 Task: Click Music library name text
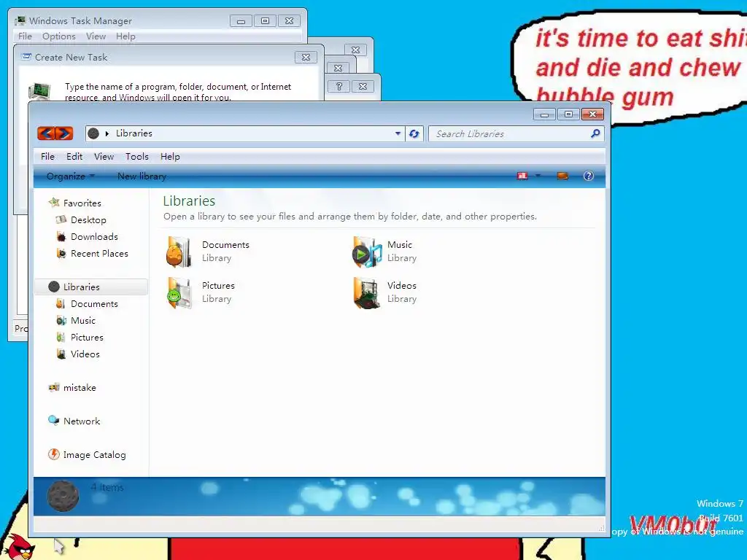click(399, 245)
